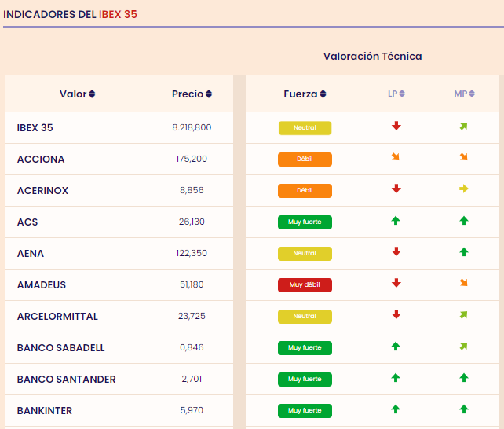Sort table by Valor column
504x429 pixels.
92,94
